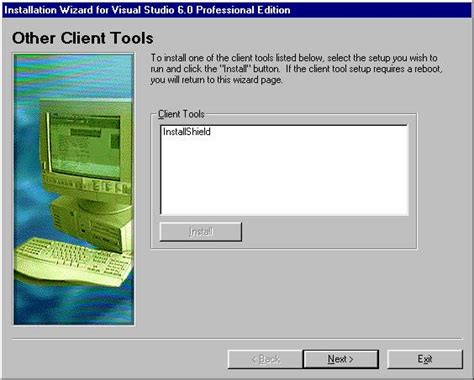Click the Client Tools group label
The height and width of the screenshot is (380, 474).
point(181,114)
